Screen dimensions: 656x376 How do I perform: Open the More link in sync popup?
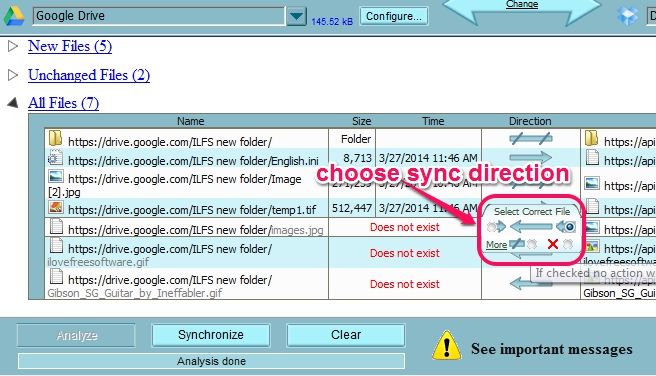point(497,245)
